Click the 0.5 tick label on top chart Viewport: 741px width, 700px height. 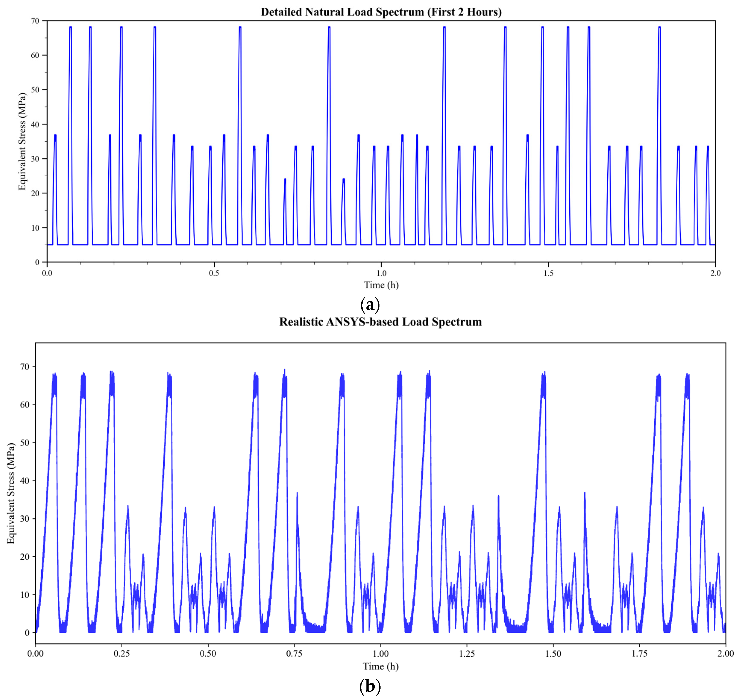(214, 273)
